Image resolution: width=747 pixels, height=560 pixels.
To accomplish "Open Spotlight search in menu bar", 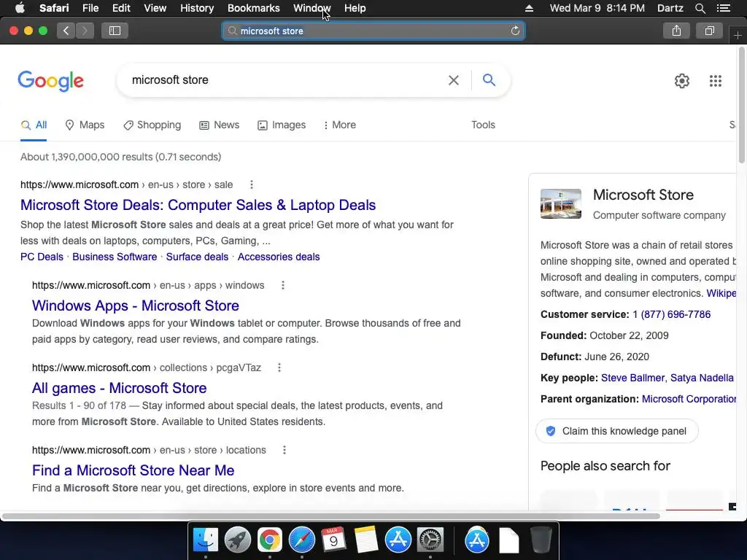I will [700, 8].
